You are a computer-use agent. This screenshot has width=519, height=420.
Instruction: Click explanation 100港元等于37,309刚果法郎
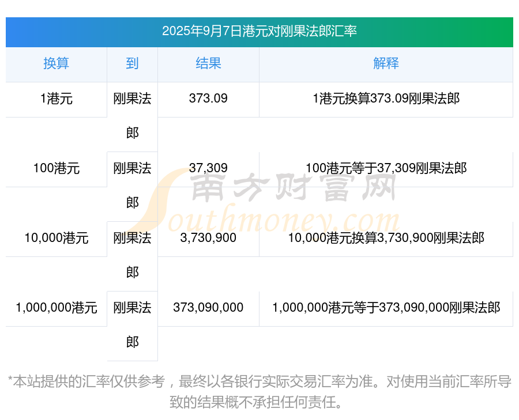[x=386, y=168]
